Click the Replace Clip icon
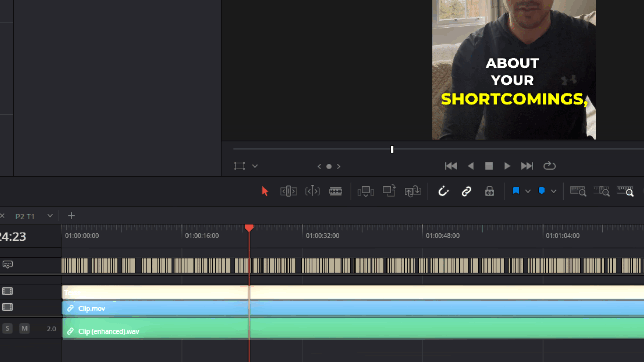644x362 pixels. click(413, 191)
